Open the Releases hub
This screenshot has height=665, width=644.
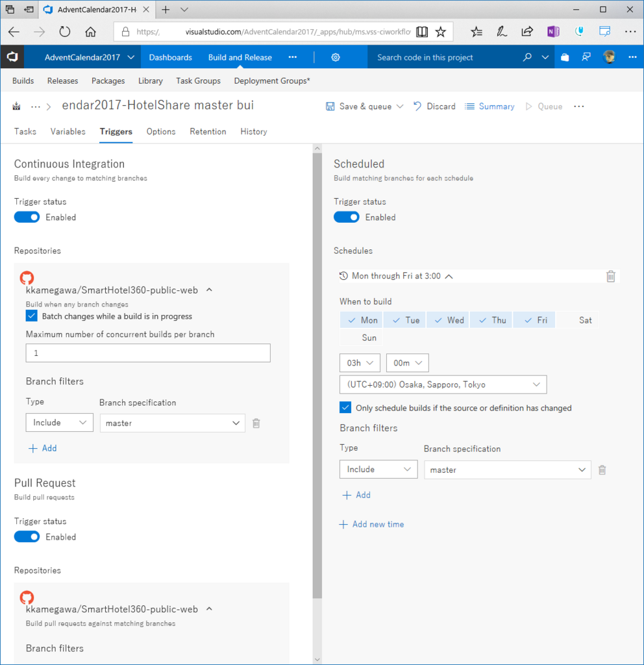click(x=62, y=81)
